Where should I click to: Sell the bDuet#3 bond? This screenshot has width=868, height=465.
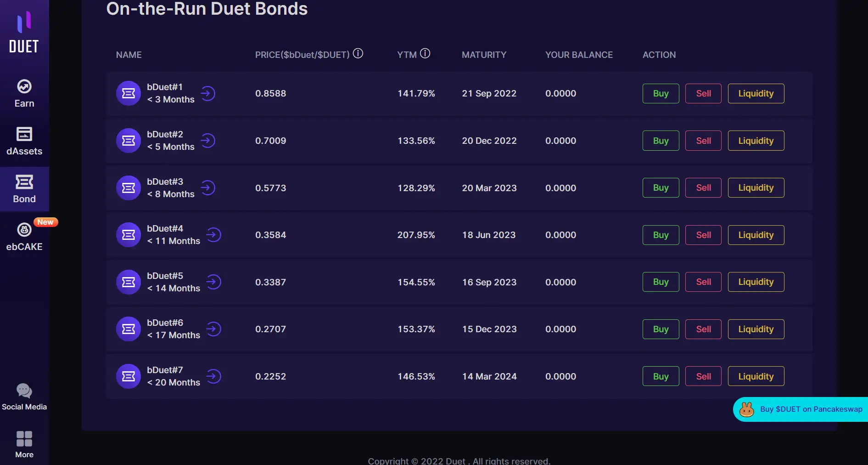point(703,187)
